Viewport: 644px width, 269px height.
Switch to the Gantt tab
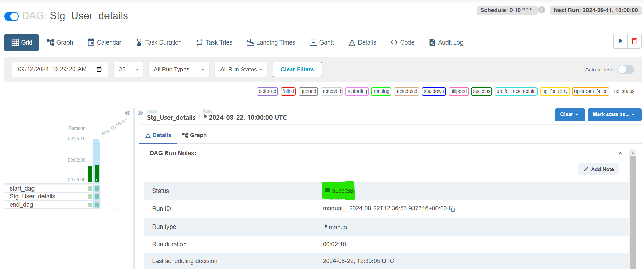click(322, 42)
